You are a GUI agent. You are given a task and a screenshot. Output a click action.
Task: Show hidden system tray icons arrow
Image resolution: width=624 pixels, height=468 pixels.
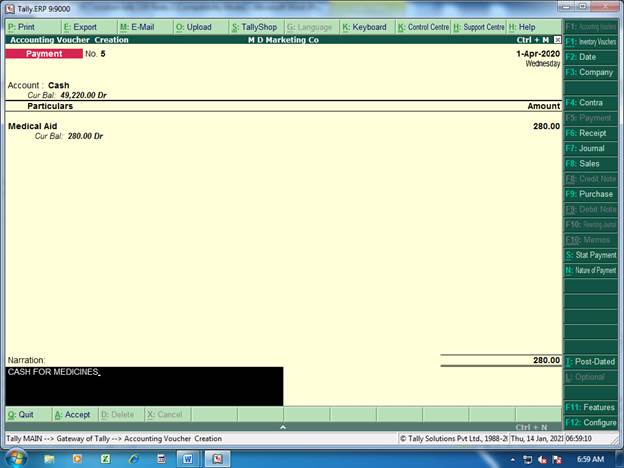[513, 460]
